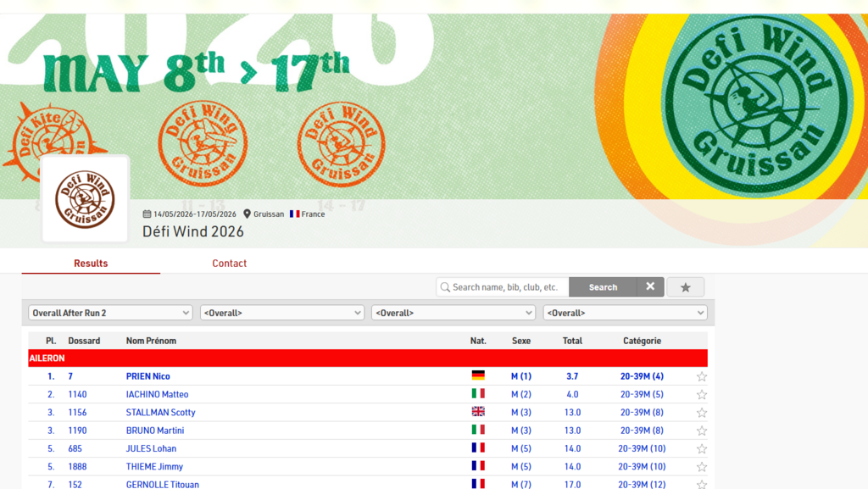Star IACHINO Matteo's row
The image size is (868, 489).
(701, 394)
